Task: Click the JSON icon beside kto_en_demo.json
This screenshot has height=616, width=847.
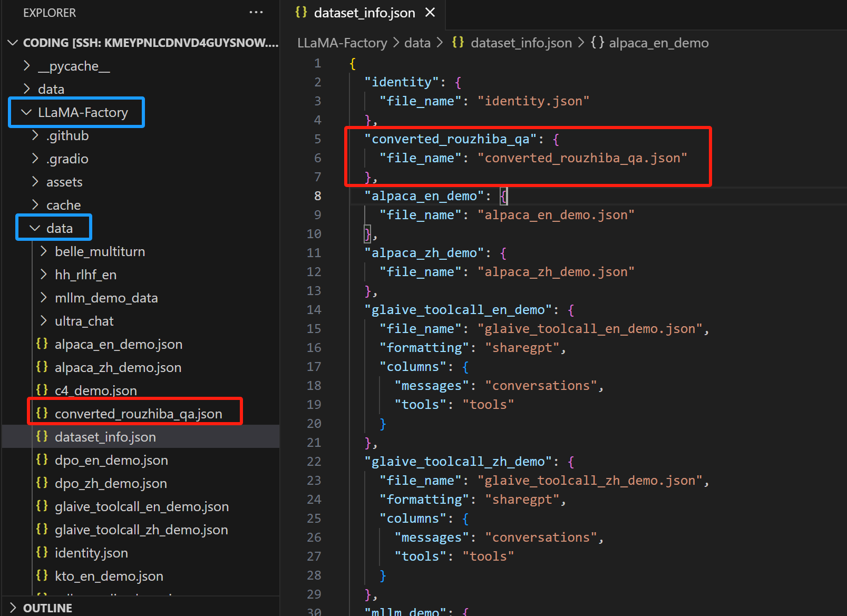Action: pyautogui.click(x=42, y=575)
